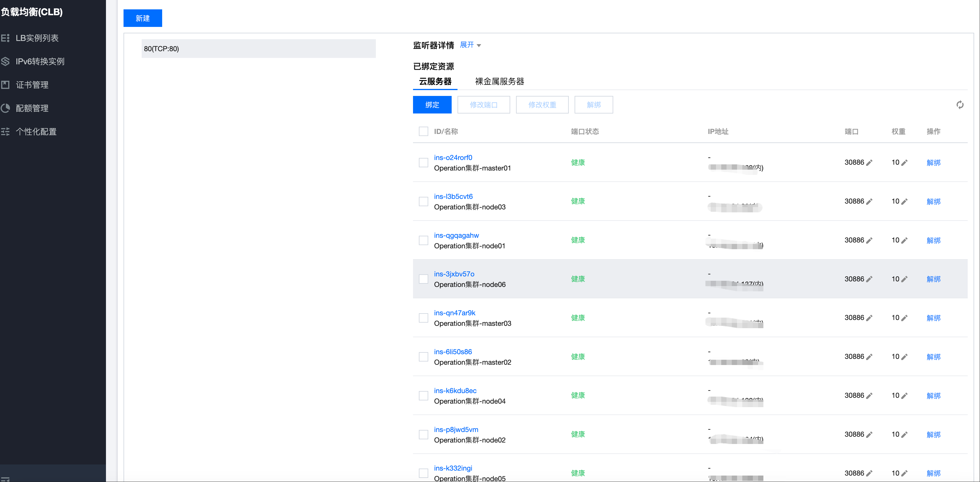Edit port pencil icon for master02 row

(x=869, y=357)
